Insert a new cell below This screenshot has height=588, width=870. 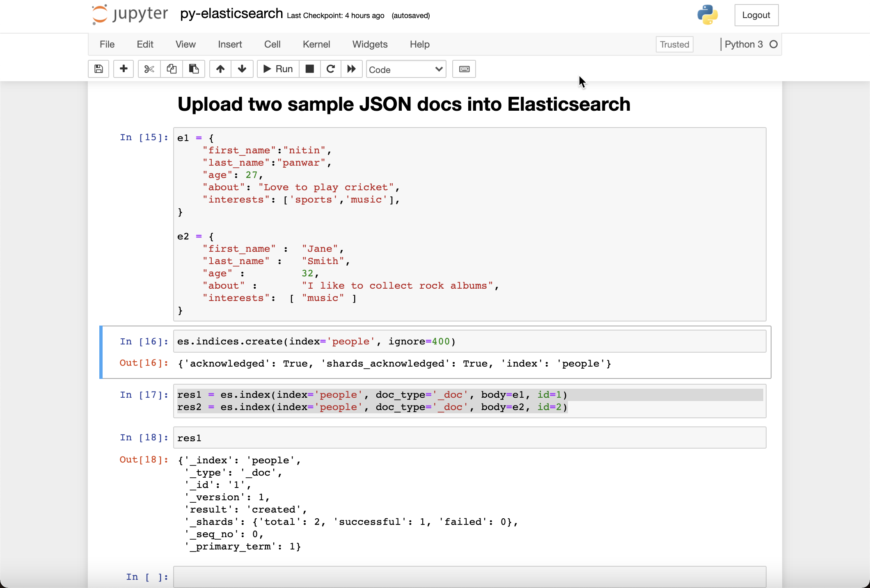click(x=123, y=69)
